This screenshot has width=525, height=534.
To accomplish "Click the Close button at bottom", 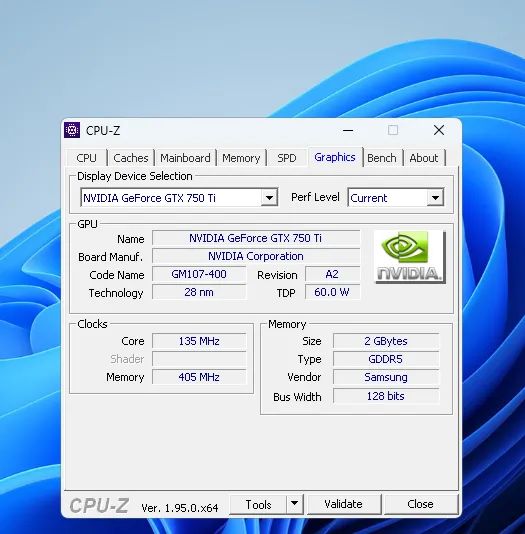I will 420,504.
